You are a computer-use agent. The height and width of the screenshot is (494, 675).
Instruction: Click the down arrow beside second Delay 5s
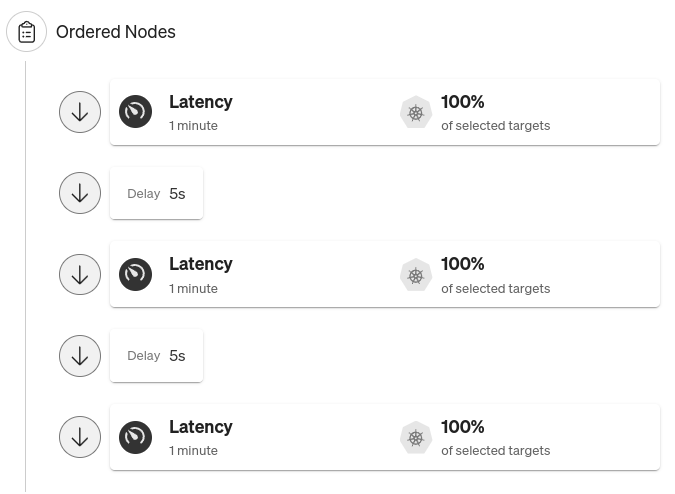(80, 356)
